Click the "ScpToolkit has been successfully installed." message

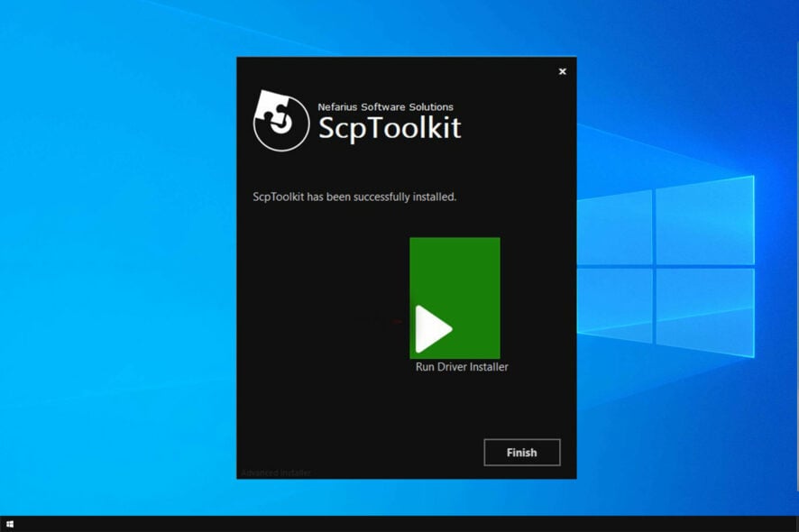[x=354, y=197]
